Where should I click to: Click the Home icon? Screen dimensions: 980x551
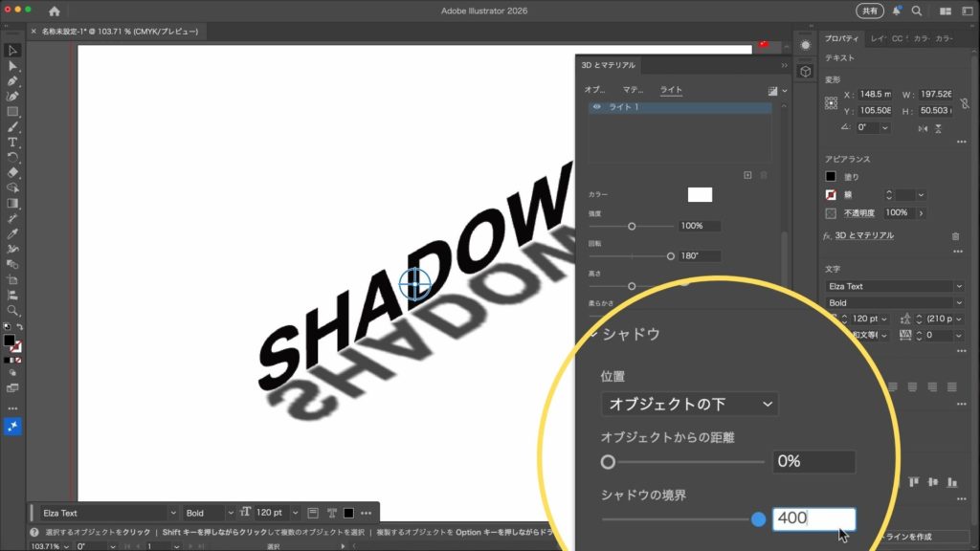(x=54, y=11)
